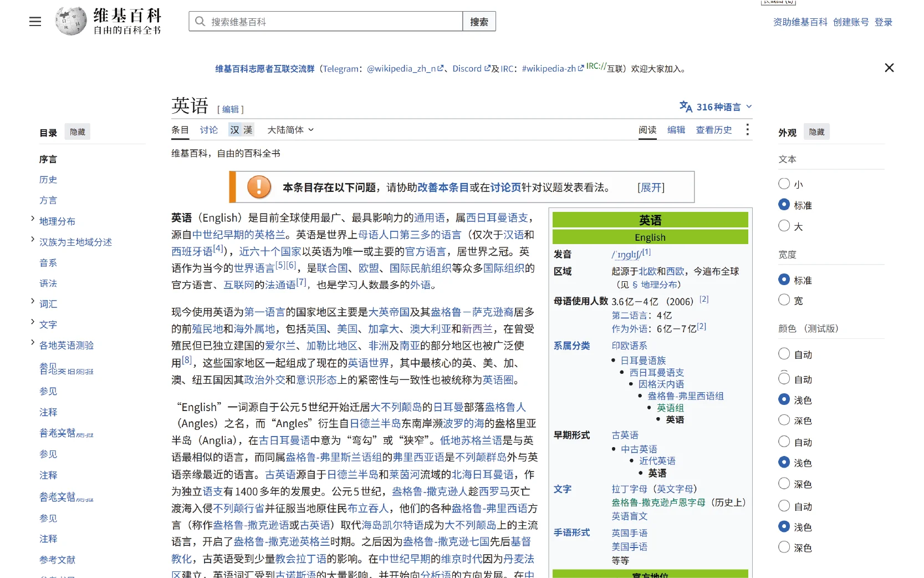
Task: Select the 标准 text size option
Action: 784,205
